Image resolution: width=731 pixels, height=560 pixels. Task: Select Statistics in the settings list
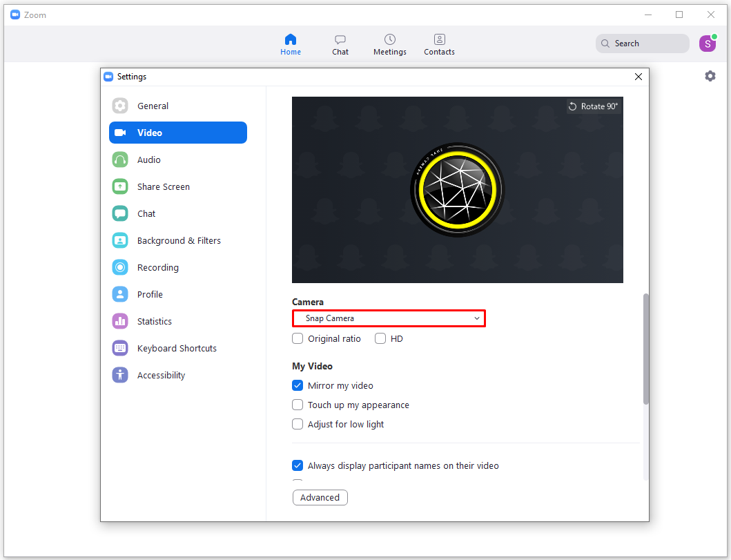coord(155,321)
